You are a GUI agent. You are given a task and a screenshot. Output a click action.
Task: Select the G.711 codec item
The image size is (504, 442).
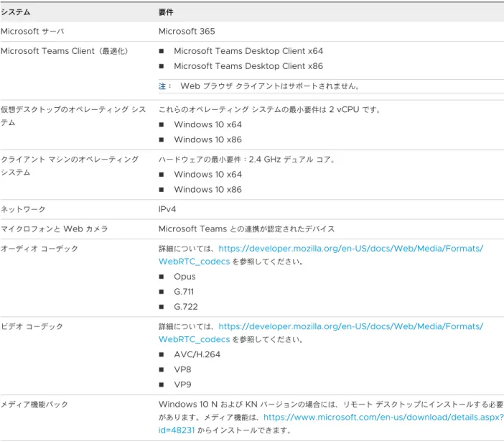[x=184, y=292]
